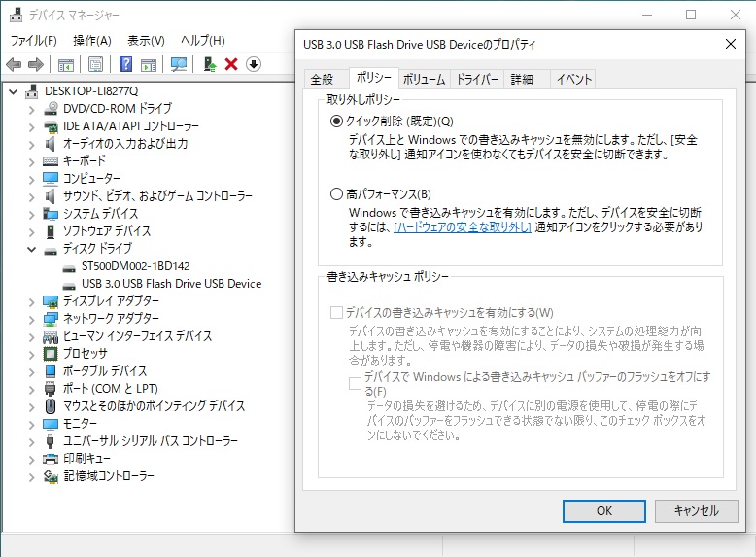The image size is (756, 557).
Task: Open the ファイル(F) menu
Action: pos(34,41)
